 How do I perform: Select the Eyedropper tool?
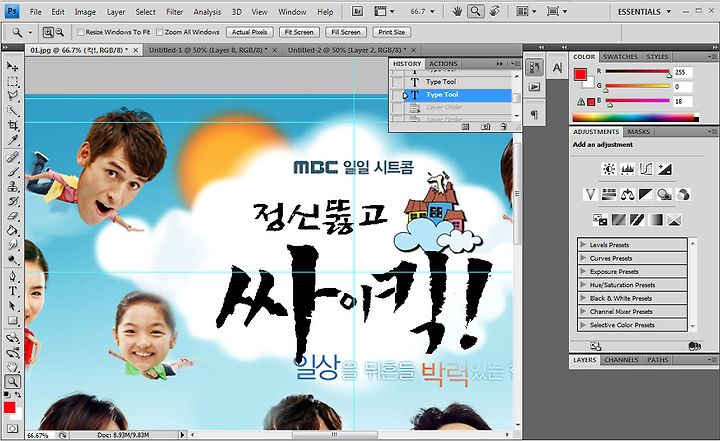point(12,140)
